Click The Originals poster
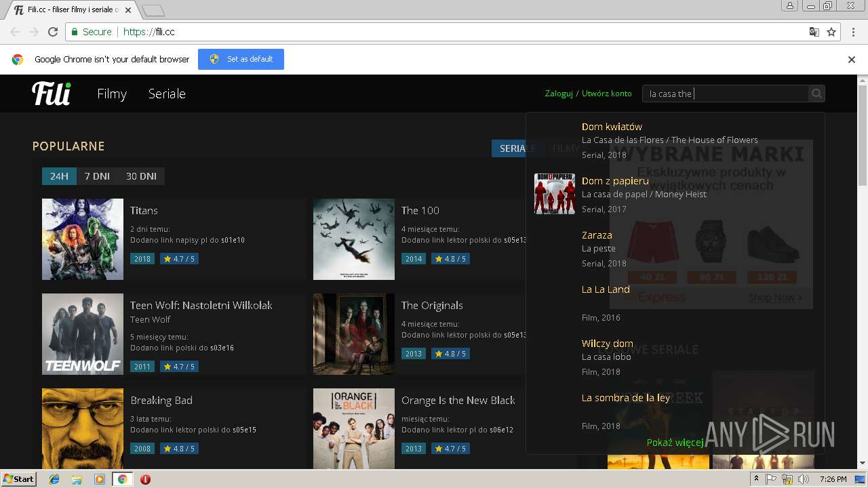This screenshot has width=868, height=488. point(354,334)
